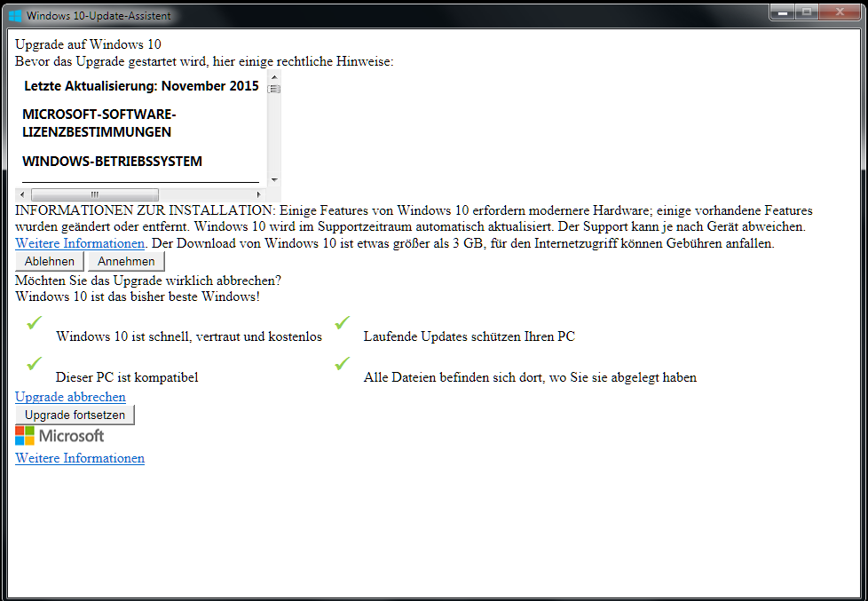Screen dimensions: 868x601
Task: Click the vertical scrollbar thumb in license box
Action: pyautogui.click(x=274, y=89)
